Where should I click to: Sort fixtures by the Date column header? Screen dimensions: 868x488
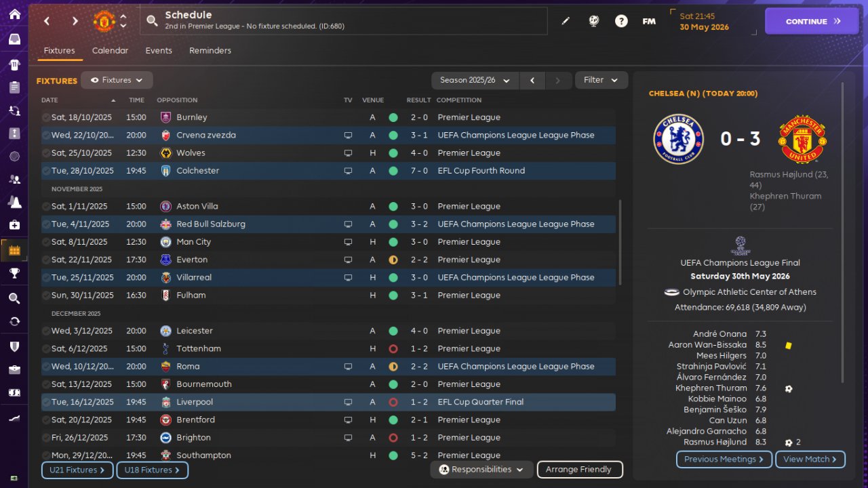coord(50,100)
